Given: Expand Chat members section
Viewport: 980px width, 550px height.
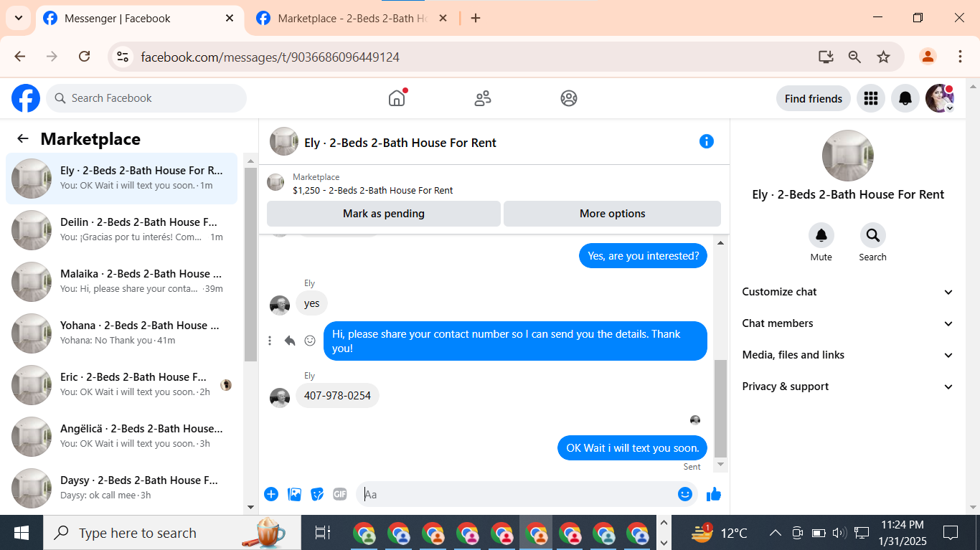Looking at the screenshot, I should (847, 323).
